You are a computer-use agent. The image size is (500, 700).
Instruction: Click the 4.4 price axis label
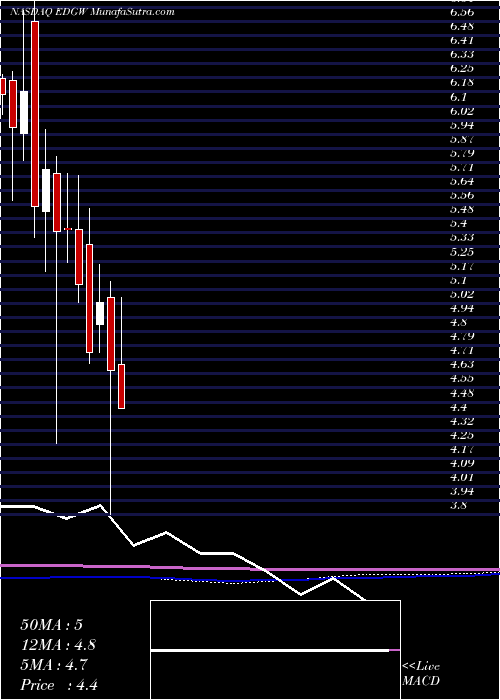[x=459, y=407]
